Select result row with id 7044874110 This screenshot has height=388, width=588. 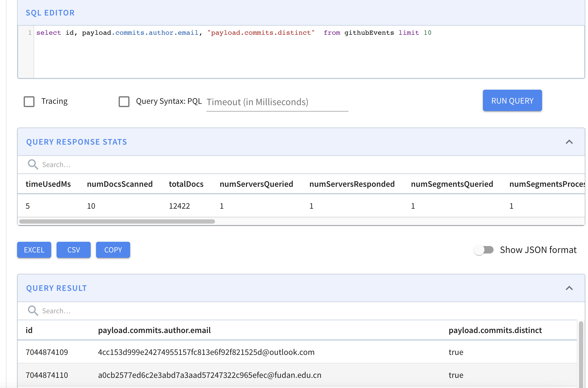click(47, 375)
